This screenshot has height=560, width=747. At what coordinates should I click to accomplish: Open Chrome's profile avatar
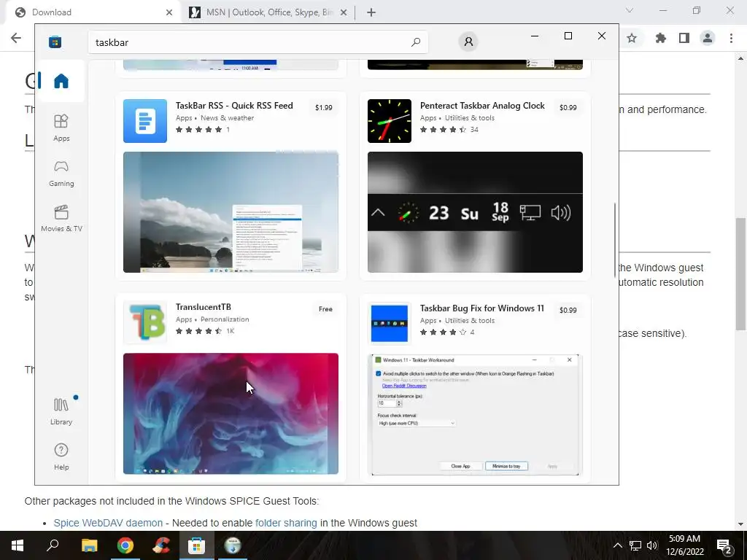(708, 38)
